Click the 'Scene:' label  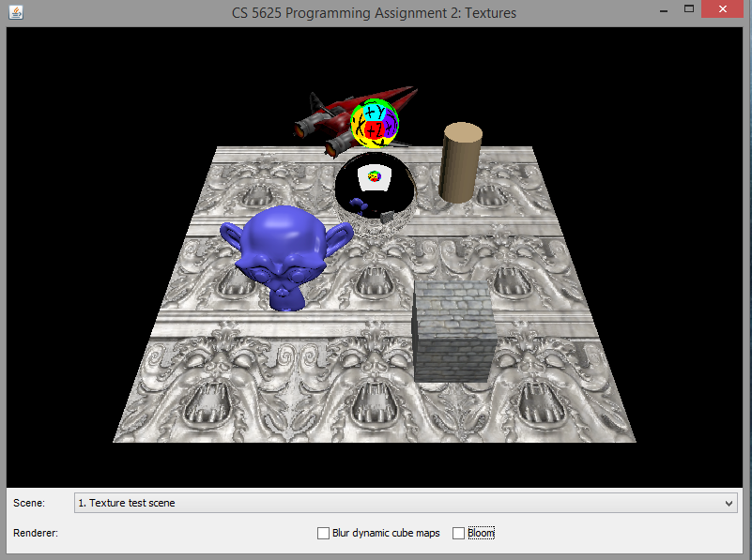(29, 503)
